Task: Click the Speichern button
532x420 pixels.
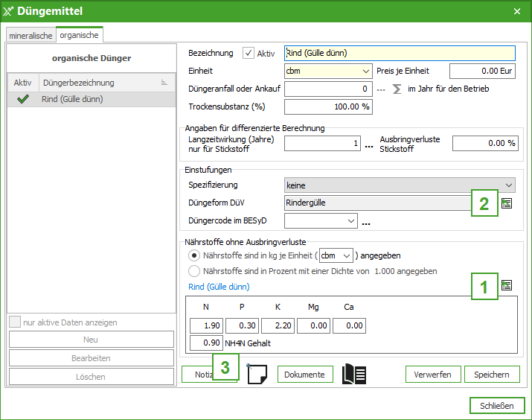Action: 492,375
